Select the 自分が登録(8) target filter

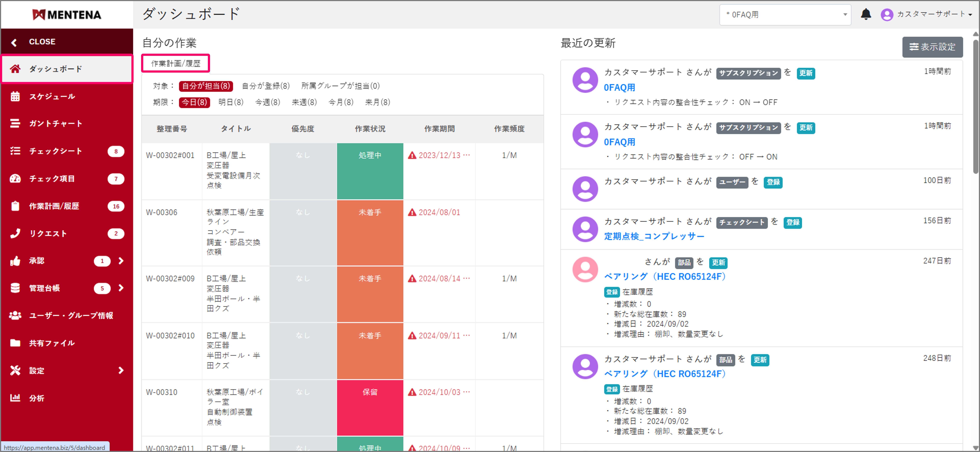tap(266, 86)
